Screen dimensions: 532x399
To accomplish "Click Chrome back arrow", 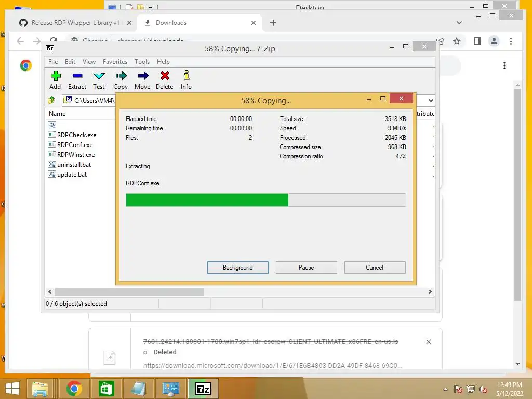I will (20, 41).
